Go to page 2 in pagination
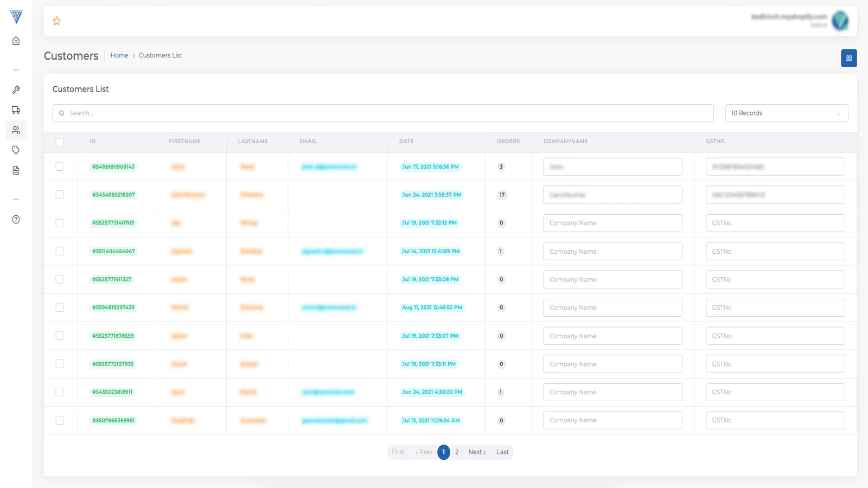 tap(457, 452)
